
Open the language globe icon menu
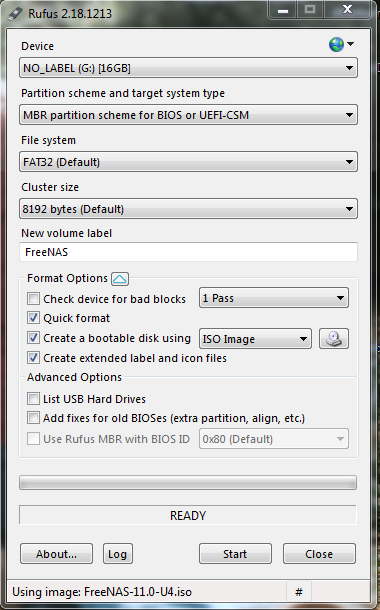[x=341, y=44]
